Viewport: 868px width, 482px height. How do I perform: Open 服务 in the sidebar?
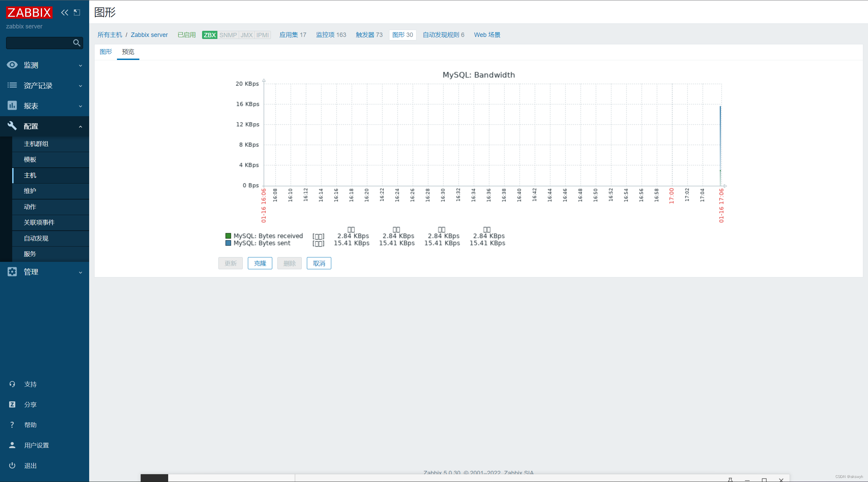[51, 254]
